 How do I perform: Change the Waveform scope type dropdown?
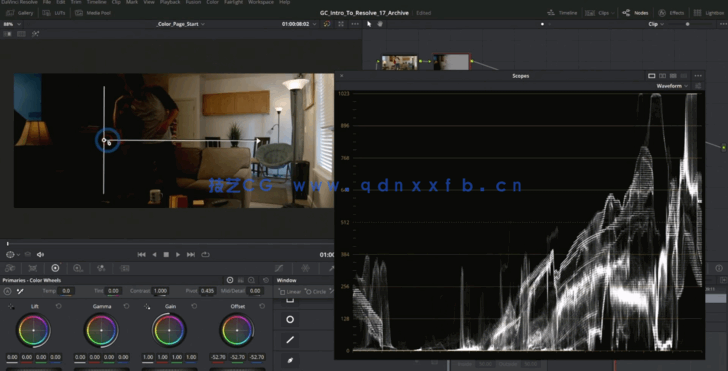672,86
